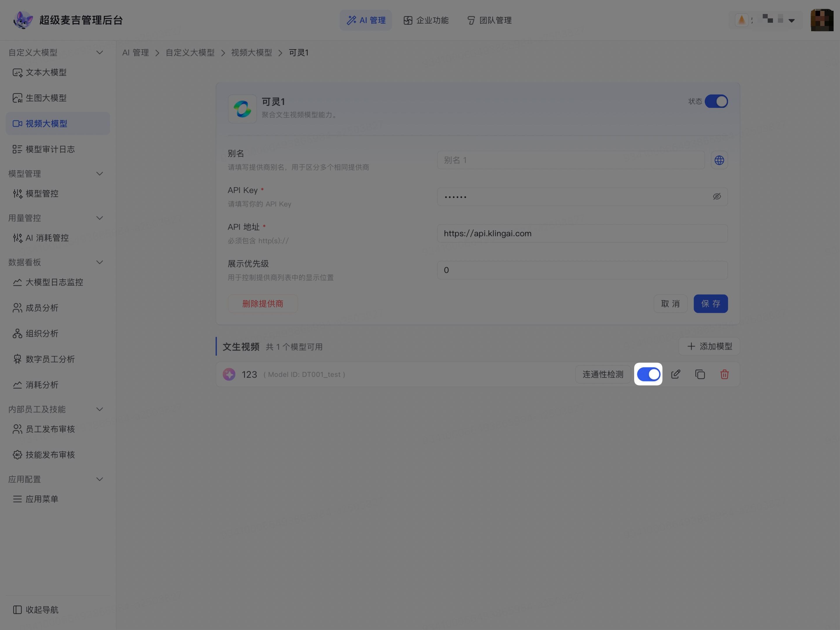
Task: Click the 连通性检测 button for model 123
Action: tap(603, 374)
